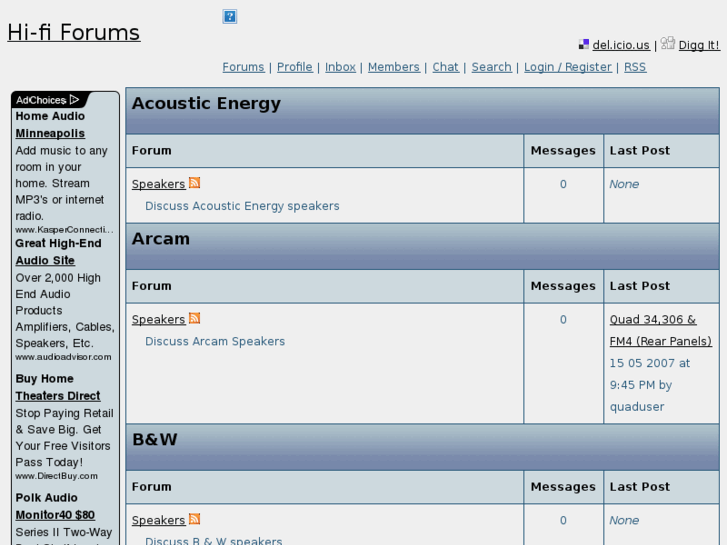Image resolution: width=727 pixels, height=545 pixels.
Task: Click 'Discuss Arcam Speakers' description
Action: coord(215,341)
